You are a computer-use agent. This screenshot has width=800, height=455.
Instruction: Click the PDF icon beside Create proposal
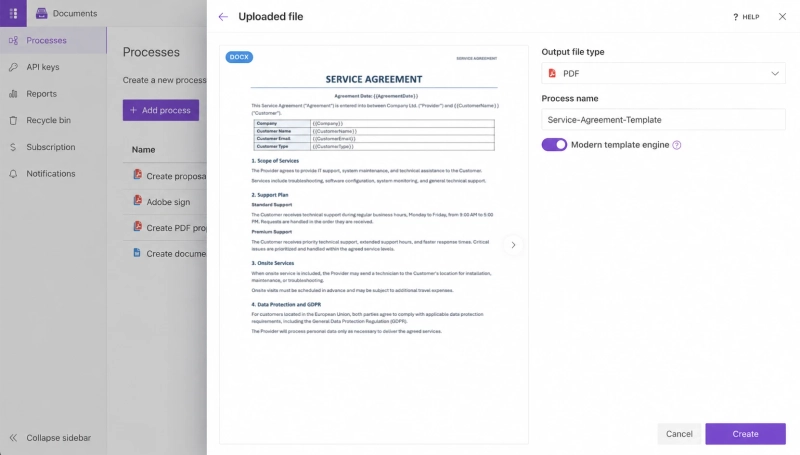137,174
